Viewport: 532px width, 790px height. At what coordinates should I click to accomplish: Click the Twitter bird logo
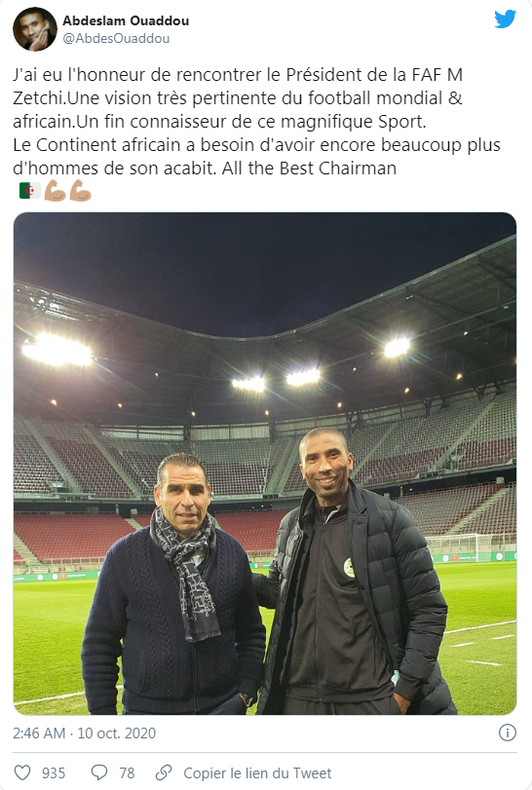coord(505,19)
